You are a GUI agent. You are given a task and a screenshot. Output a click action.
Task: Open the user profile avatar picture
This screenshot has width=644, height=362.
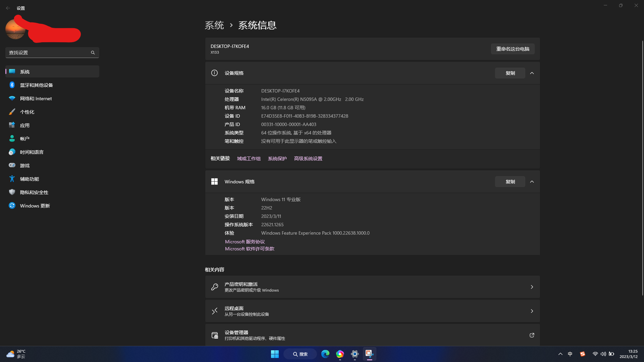click(x=15, y=29)
